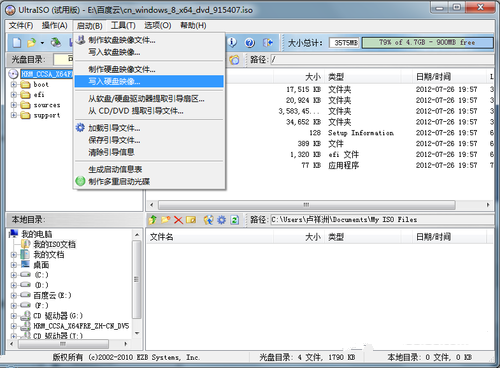Expand the 百度云 (E:) drive node
Image resolution: width=500 pixels, height=368 pixels.
click(x=14, y=295)
